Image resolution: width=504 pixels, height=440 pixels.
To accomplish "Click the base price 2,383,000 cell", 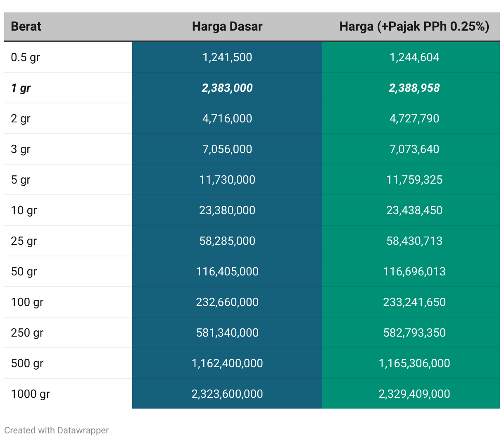I will tap(227, 88).
